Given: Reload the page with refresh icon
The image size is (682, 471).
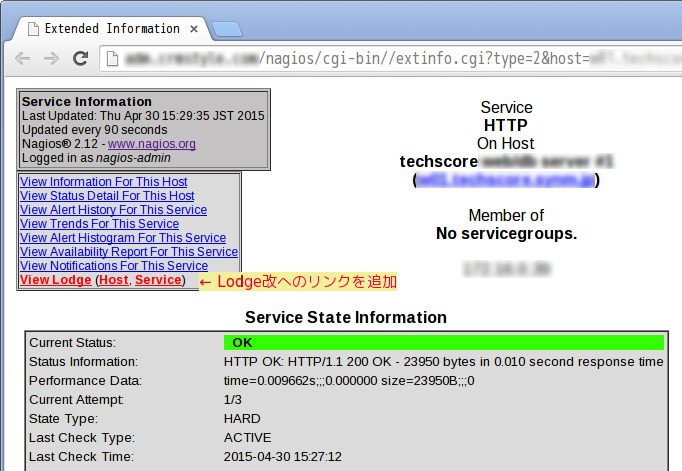Looking at the screenshot, I should pyautogui.click(x=80, y=58).
